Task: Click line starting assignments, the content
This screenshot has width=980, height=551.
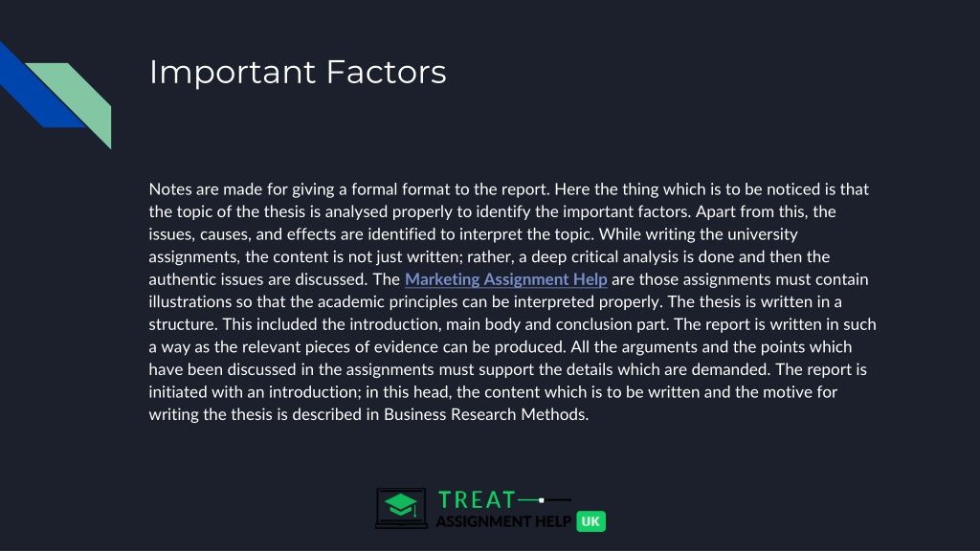Action: [489, 256]
